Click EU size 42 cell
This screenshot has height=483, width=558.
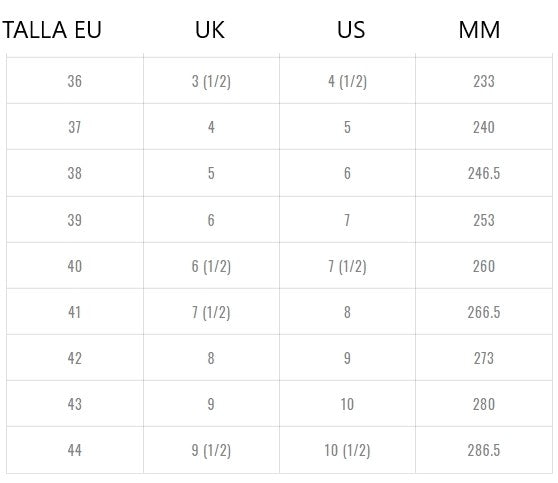(x=75, y=358)
